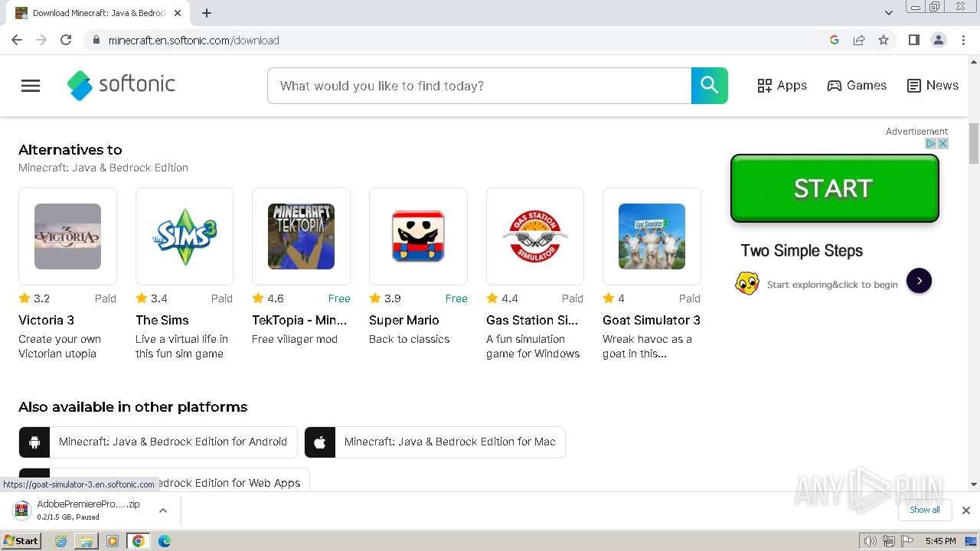Click the Softonic logo
This screenshot has width=980, height=551.
click(121, 85)
